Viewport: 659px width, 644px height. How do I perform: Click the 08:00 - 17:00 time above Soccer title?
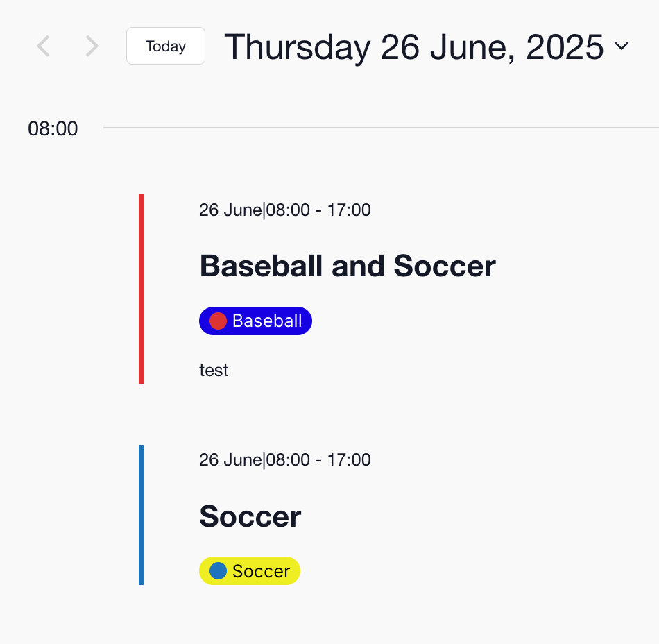point(319,459)
